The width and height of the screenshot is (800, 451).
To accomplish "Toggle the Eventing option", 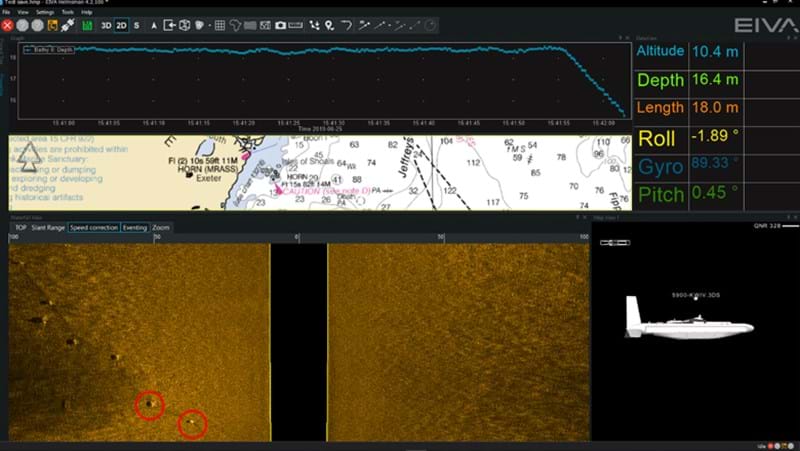I will coord(134,228).
